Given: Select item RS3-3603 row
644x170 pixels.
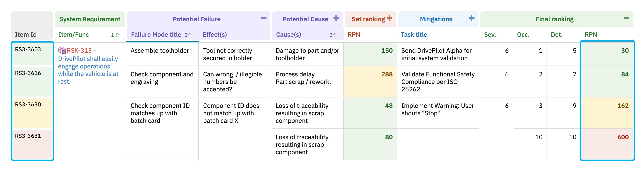Looking at the screenshot, I should coord(32,54).
